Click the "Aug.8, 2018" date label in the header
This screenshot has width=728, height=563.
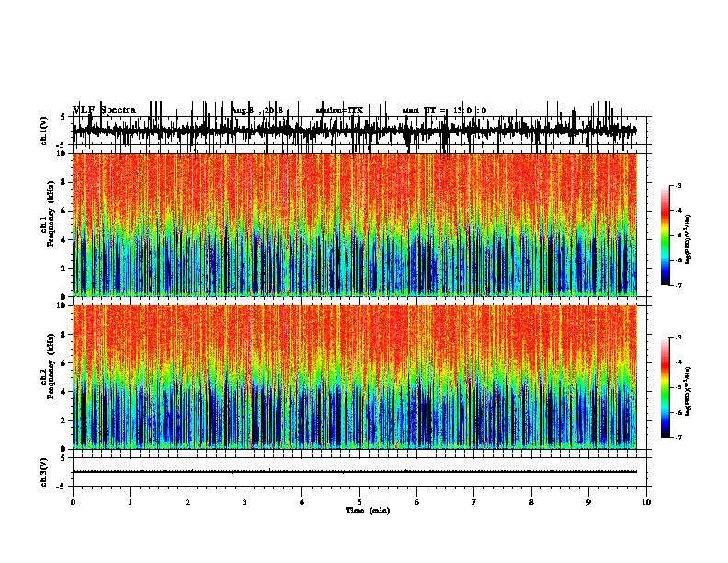tap(256, 110)
